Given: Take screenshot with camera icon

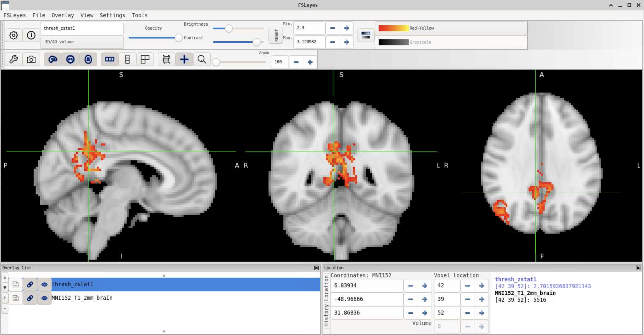Looking at the screenshot, I should click(31, 60).
